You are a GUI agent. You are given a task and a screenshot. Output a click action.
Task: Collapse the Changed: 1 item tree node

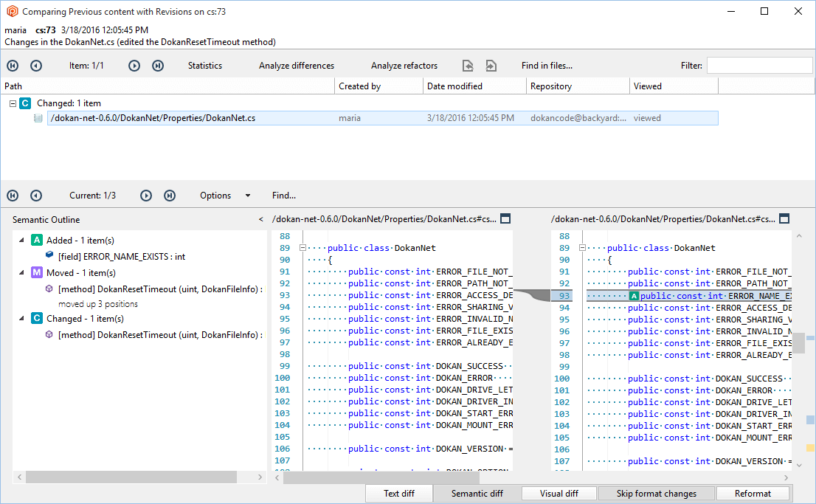pos(13,103)
